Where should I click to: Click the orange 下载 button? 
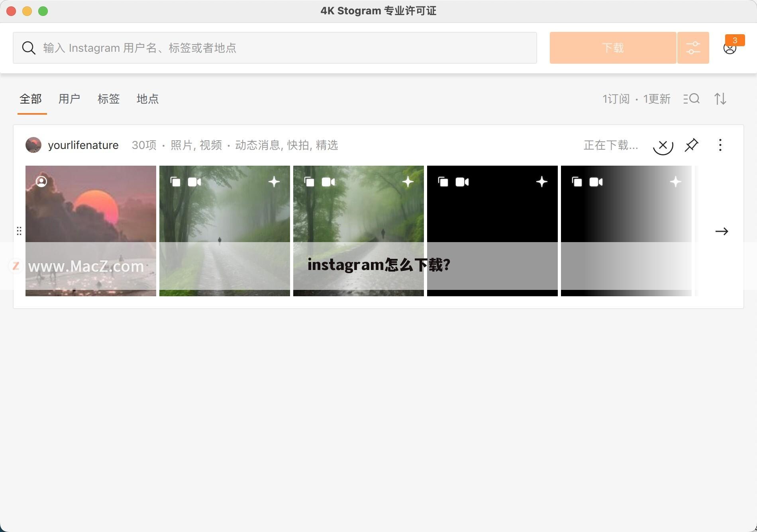click(613, 48)
